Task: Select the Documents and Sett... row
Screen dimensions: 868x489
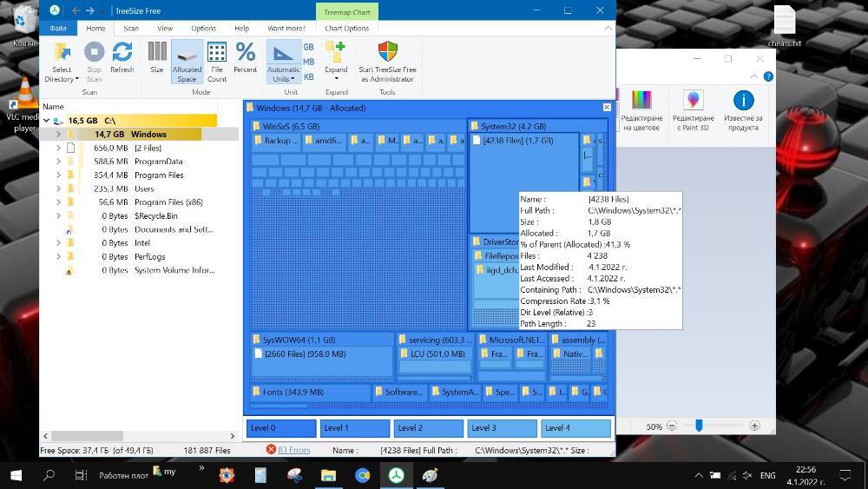Action: click(x=140, y=229)
